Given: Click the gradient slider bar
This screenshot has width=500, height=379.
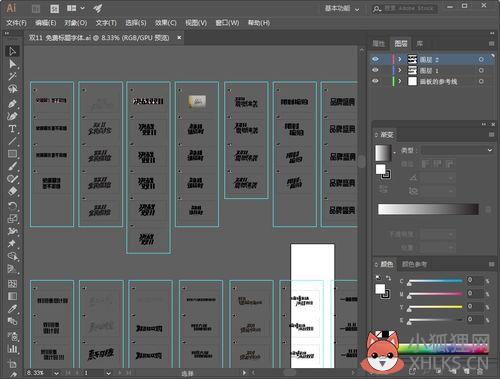Looking at the screenshot, I should [x=428, y=209].
